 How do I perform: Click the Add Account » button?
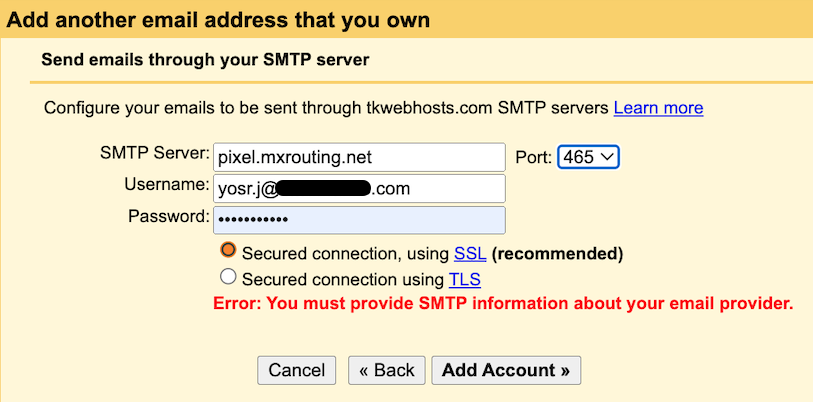pos(506,370)
